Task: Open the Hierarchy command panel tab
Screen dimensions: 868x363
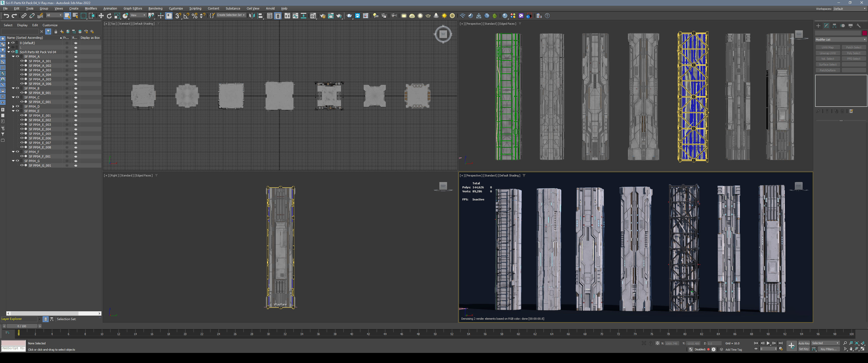Action: 834,26
